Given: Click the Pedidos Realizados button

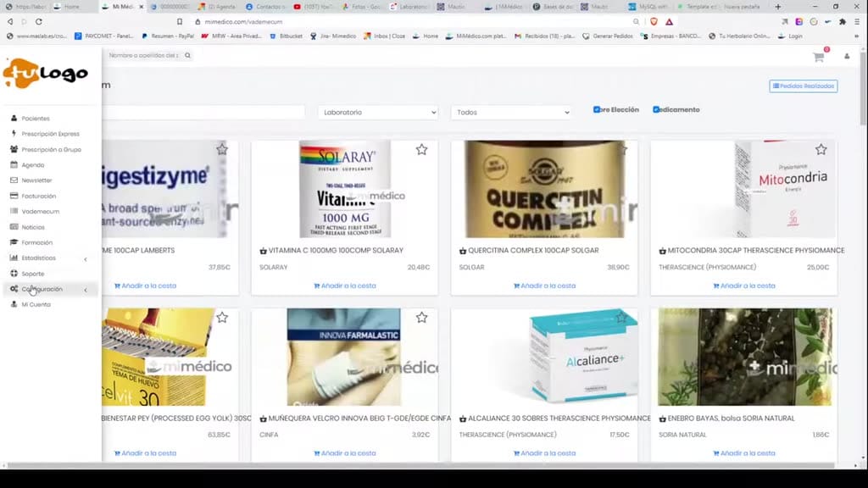Looking at the screenshot, I should (804, 86).
